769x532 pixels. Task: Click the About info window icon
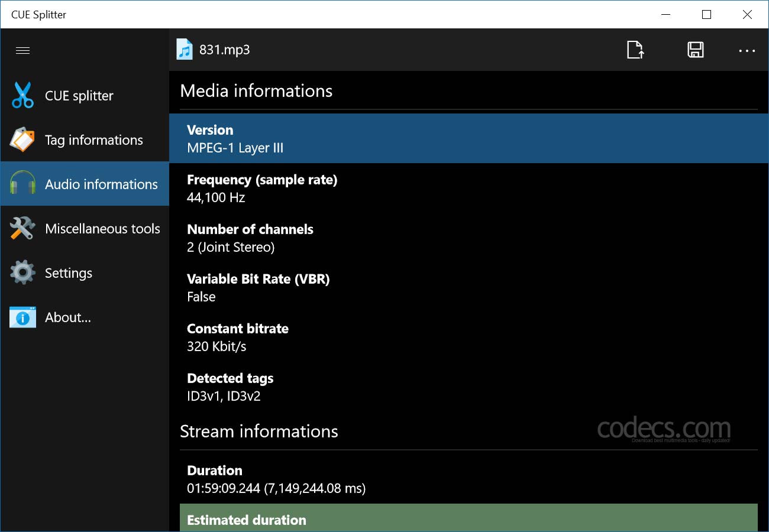(22, 317)
